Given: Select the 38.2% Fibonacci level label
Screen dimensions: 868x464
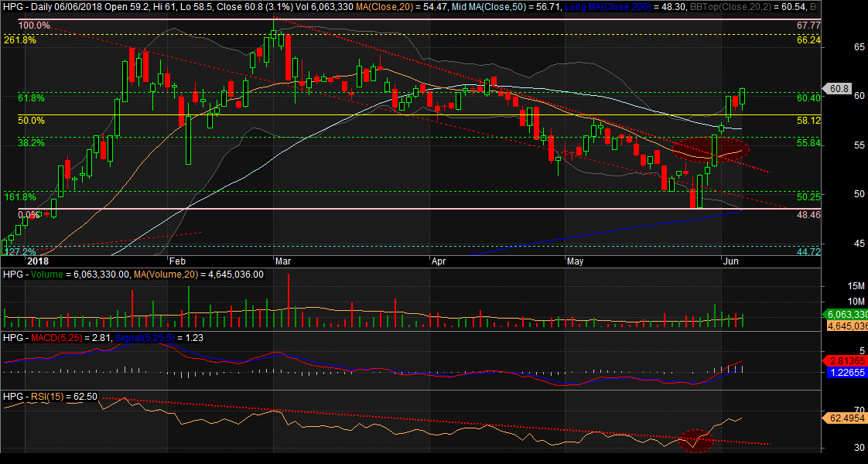Looking at the screenshot, I should coord(31,143).
